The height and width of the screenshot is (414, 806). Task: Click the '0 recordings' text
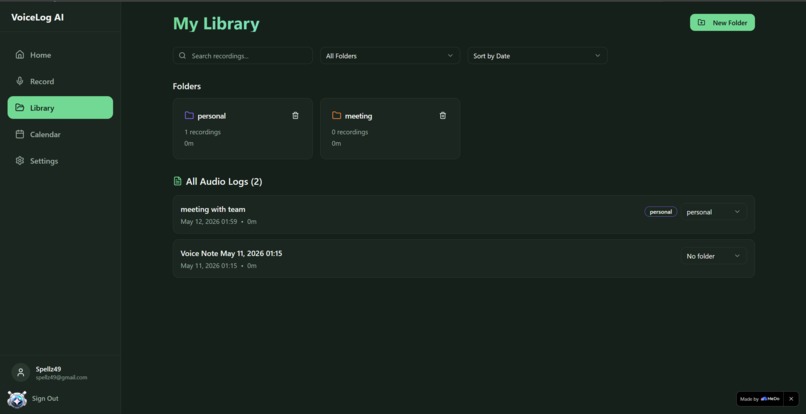pos(350,132)
